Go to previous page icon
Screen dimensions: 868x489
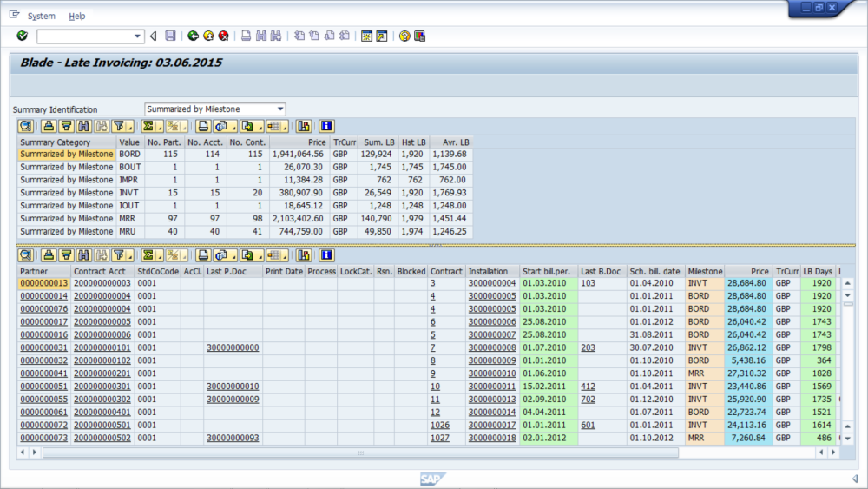click(314, 36)
